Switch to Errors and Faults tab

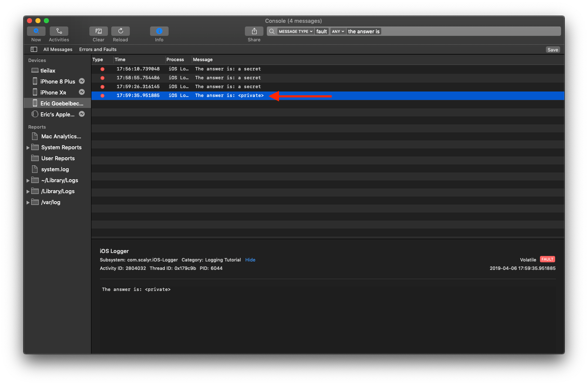click(x=98, y=49)
